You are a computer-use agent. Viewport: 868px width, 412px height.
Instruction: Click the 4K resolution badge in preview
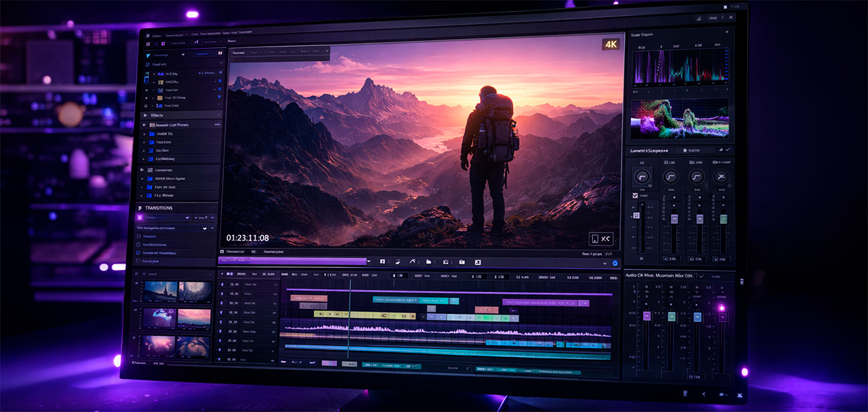coord(610,45)
